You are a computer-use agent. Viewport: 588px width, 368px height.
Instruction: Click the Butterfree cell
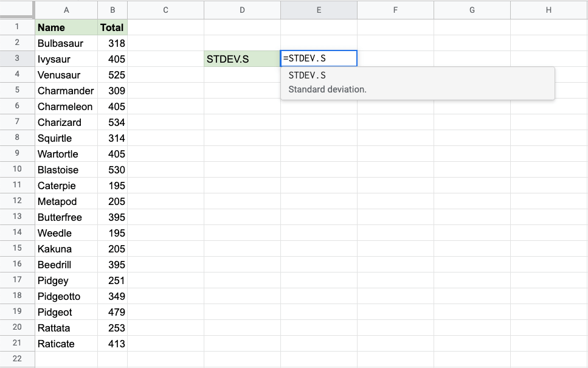[x=66, y=217]
